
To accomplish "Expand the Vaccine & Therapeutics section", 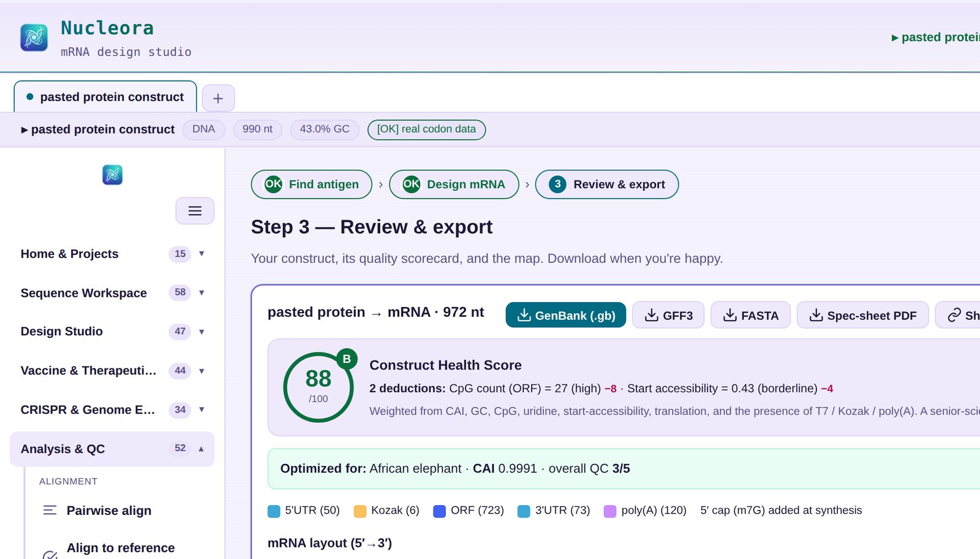I will [112, 371].
